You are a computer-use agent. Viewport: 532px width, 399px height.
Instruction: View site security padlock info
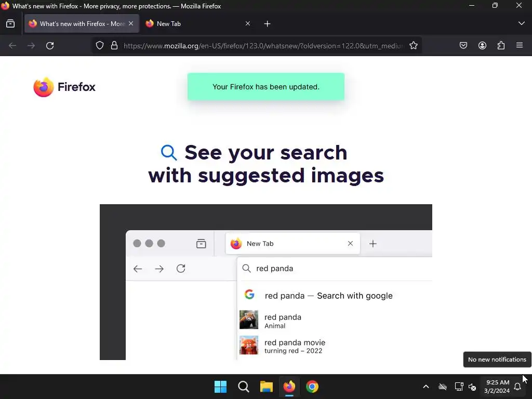[x=114, y=46]
